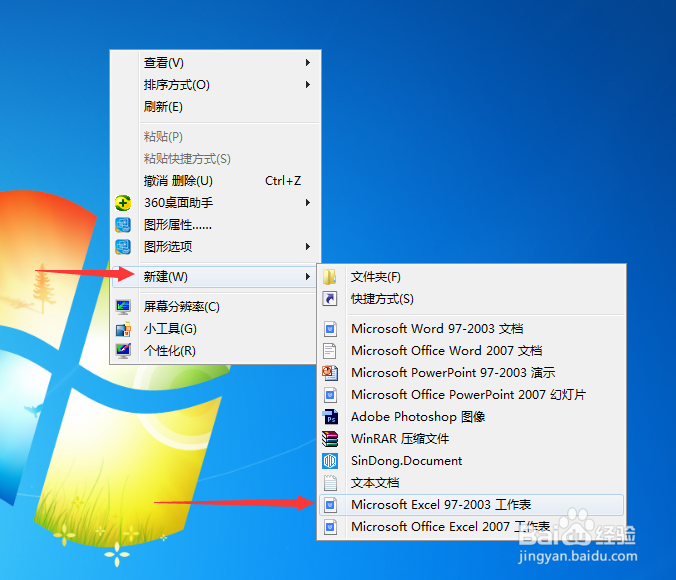Viewport: 676px width, 580px height.
Task: Open 小工具(G) from the context menu
Action: tap(214, 329)
